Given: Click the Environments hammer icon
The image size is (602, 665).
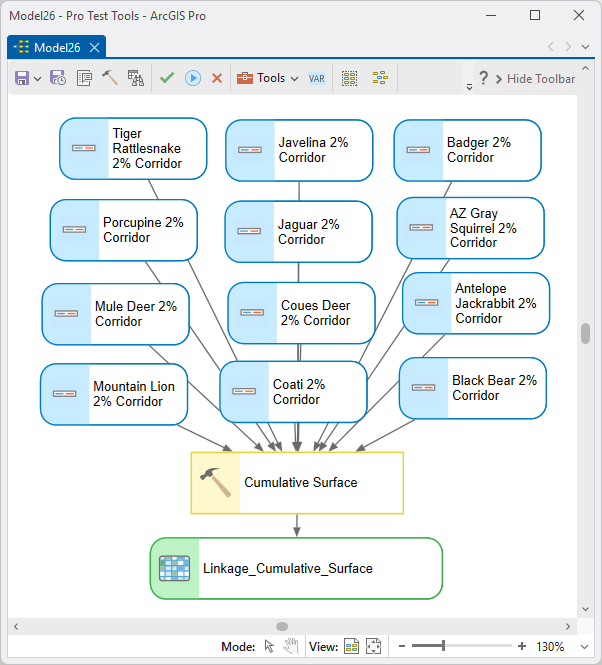Looking at the screenshot, I should [110, 78].
